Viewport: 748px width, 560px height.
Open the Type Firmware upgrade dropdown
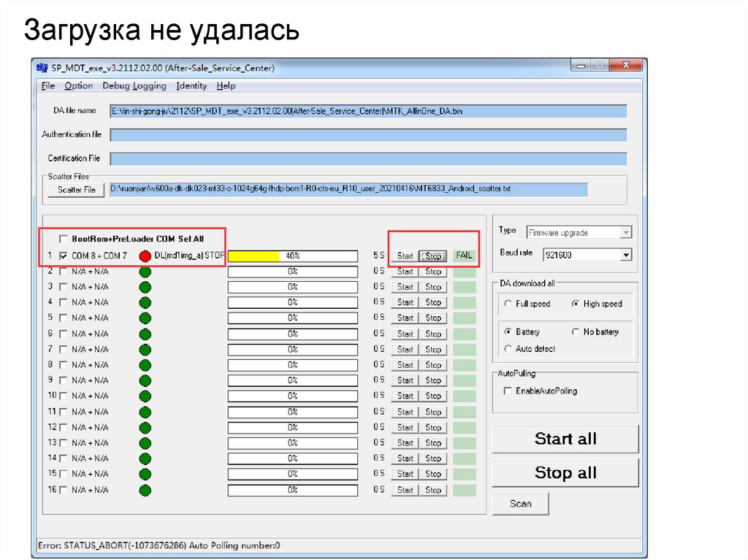click(626, 233)
